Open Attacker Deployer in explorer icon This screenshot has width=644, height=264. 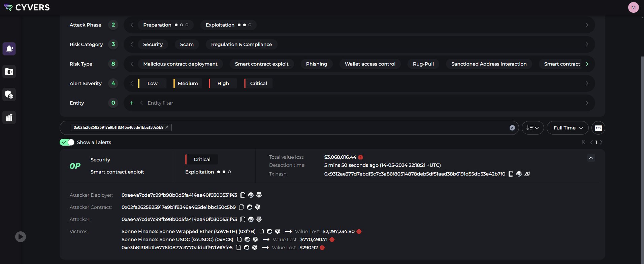tap(251, 195)
